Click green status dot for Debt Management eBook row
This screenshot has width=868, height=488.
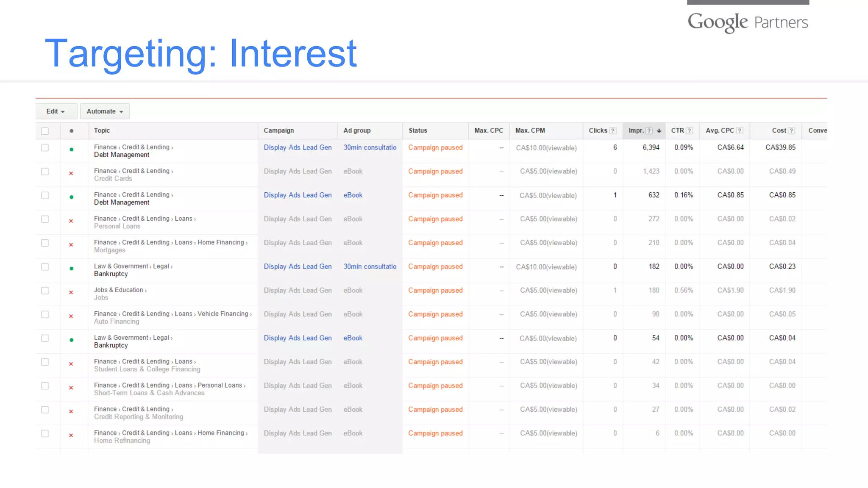click(x=71, y=197)
